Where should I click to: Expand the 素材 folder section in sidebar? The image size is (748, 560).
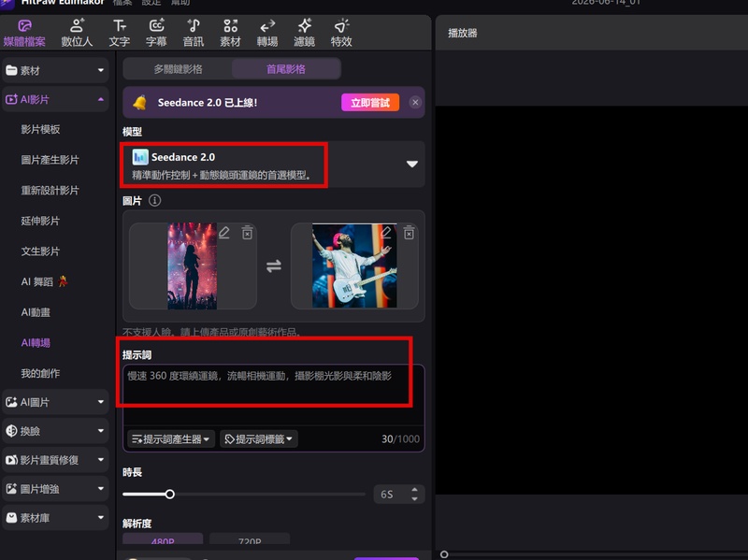pyautogui.click(x=55, y=71)
